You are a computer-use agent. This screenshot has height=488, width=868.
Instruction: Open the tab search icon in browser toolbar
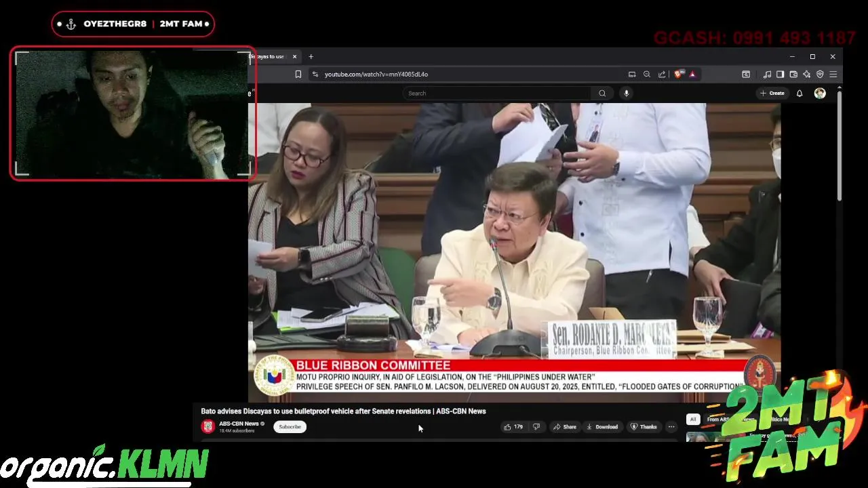(746, 75)
